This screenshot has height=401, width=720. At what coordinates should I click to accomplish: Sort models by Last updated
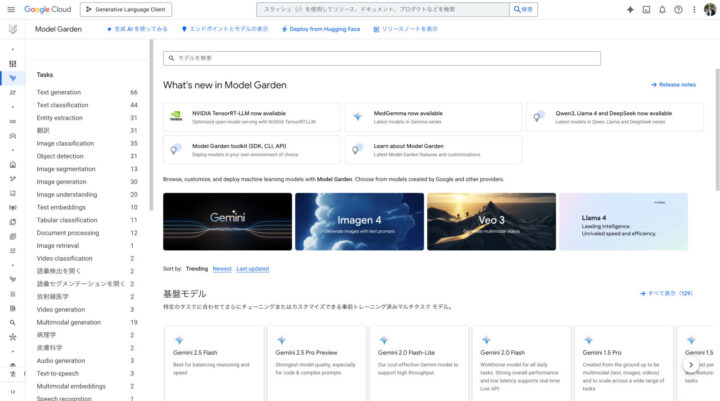[253, 269]
